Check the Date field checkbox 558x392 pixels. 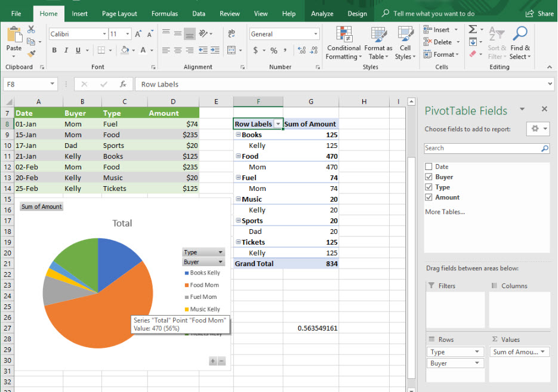pyautogui.click(x=428, y=167)
